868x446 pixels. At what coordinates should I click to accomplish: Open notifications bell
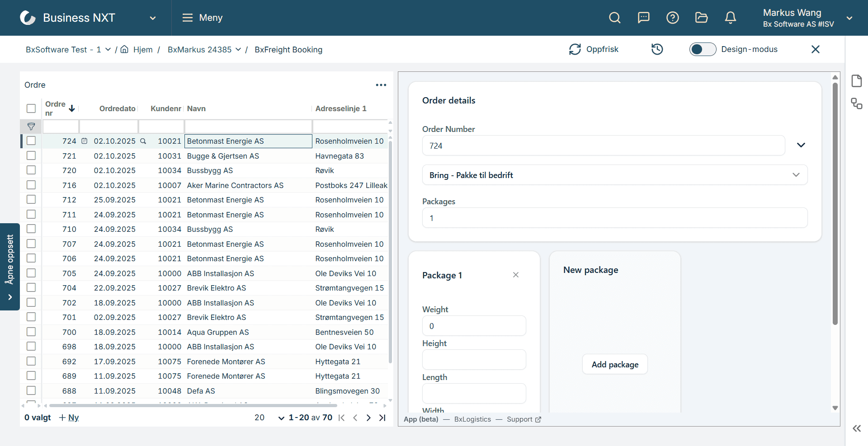[730, 18]
